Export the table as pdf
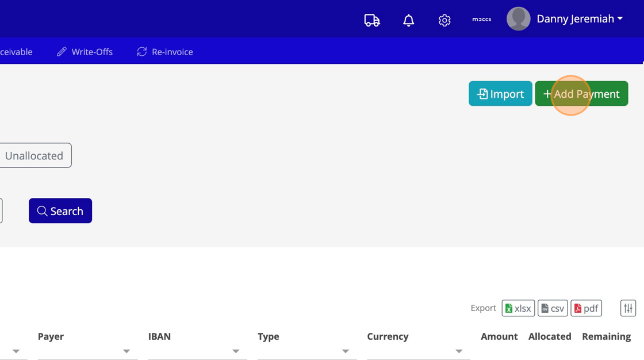Viewport: 644px width, 360px height. click(x=586, y=308)
